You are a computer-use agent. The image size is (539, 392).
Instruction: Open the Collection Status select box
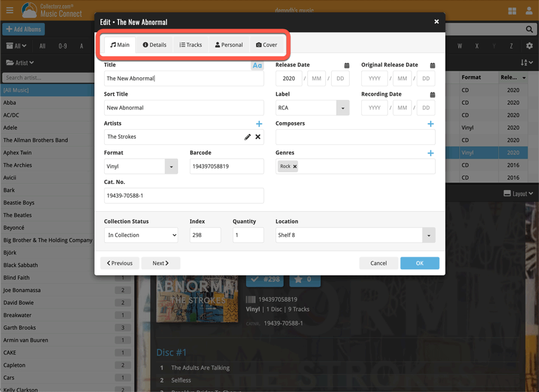[141, 235]
